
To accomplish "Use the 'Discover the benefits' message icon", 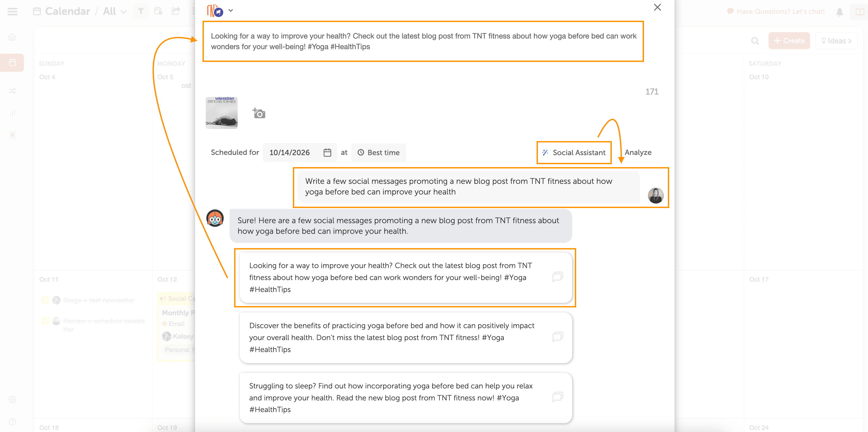I will click(x=558, y=337).
